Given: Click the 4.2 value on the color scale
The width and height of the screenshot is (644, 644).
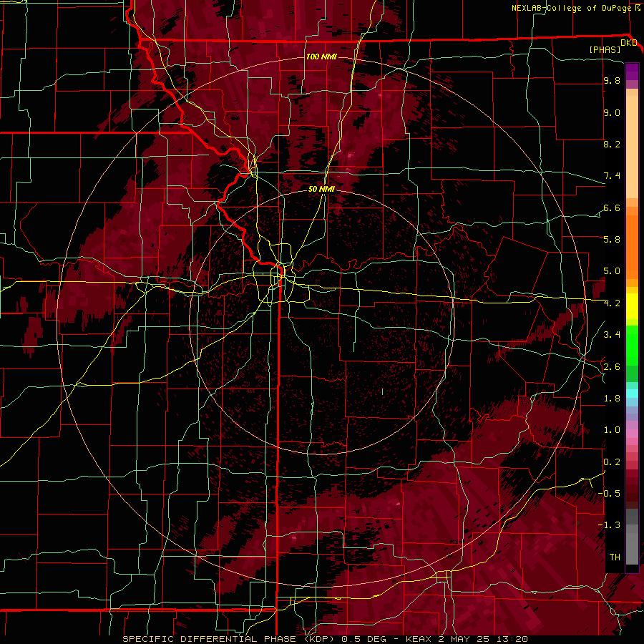Looking at the screenshot, I should point(612,303).
